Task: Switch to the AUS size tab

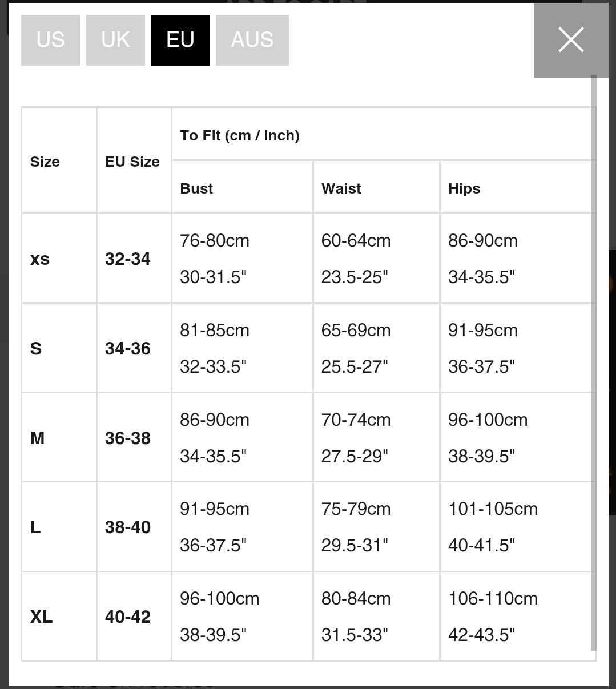Action: pos(252,40)
